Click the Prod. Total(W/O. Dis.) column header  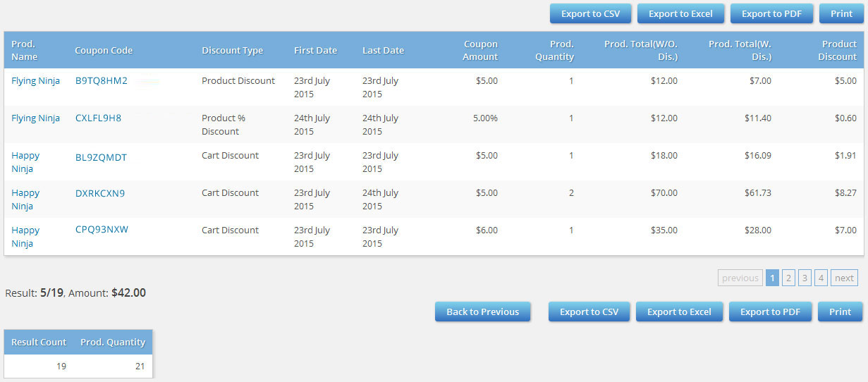pyautogui.click(x=641, y=50)
